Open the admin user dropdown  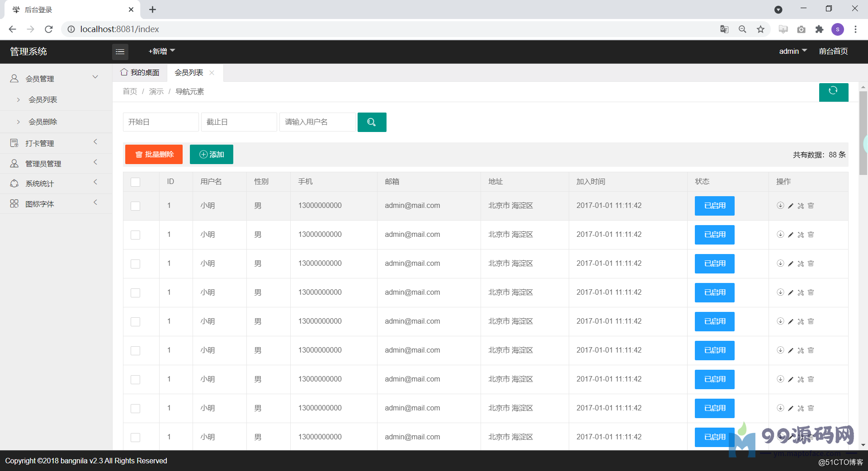point(793,52)
